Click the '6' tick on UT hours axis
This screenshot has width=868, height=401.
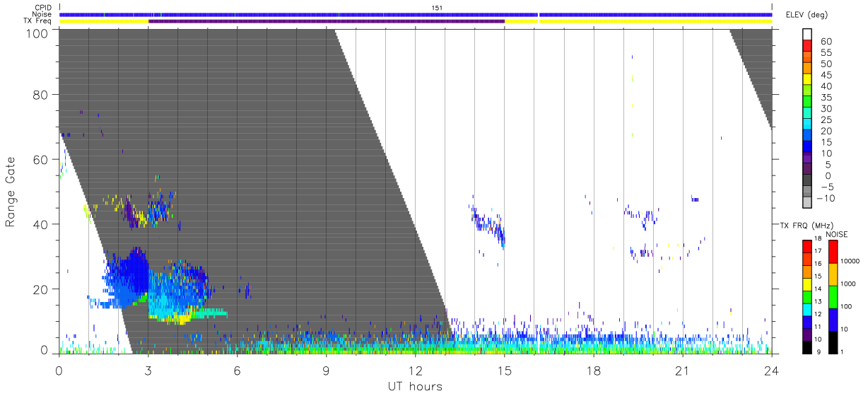pyautogui.click(x=237, y=370)
